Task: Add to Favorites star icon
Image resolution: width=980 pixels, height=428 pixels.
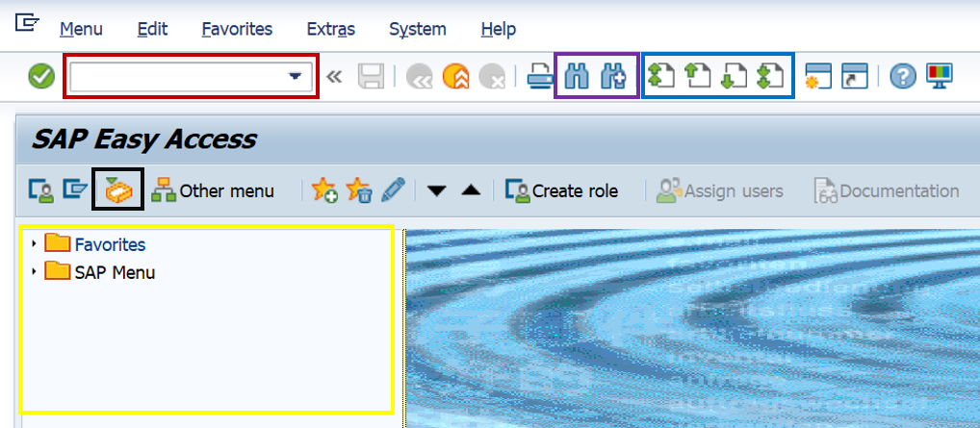Action: (324, 190)
